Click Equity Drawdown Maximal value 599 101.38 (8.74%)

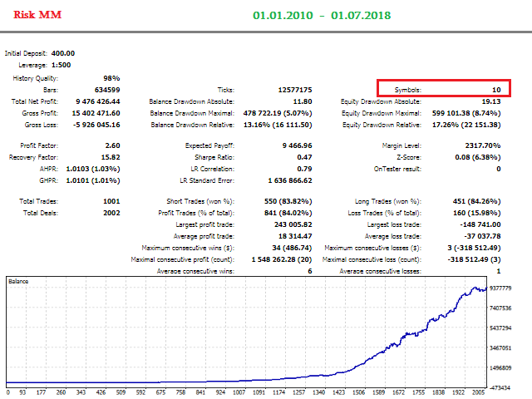[466, 113]
